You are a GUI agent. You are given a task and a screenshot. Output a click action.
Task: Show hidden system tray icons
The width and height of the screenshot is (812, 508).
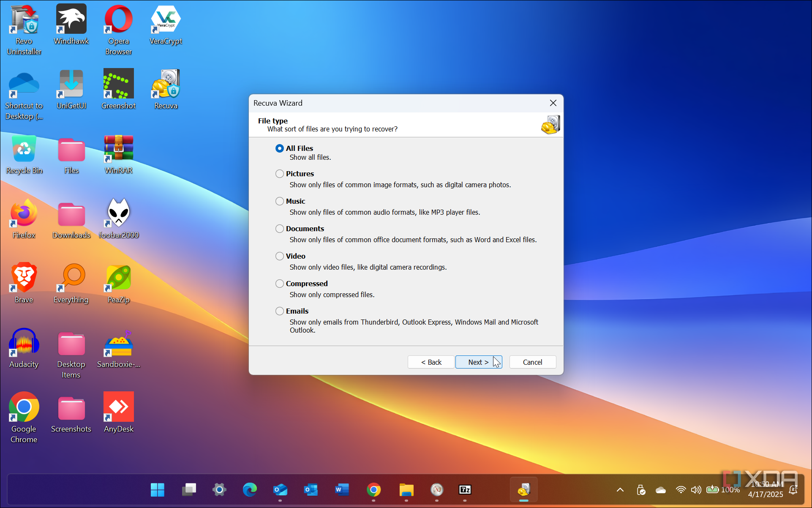tap(620, 490)
